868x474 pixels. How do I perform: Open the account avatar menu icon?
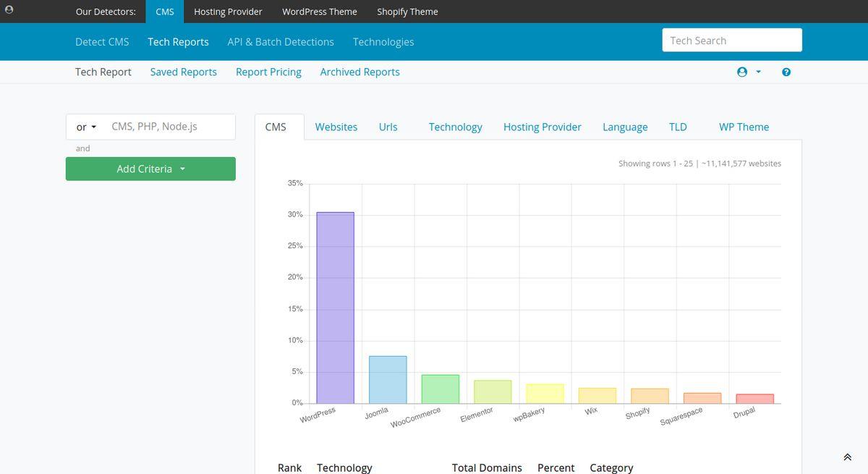tap(741, 72)
